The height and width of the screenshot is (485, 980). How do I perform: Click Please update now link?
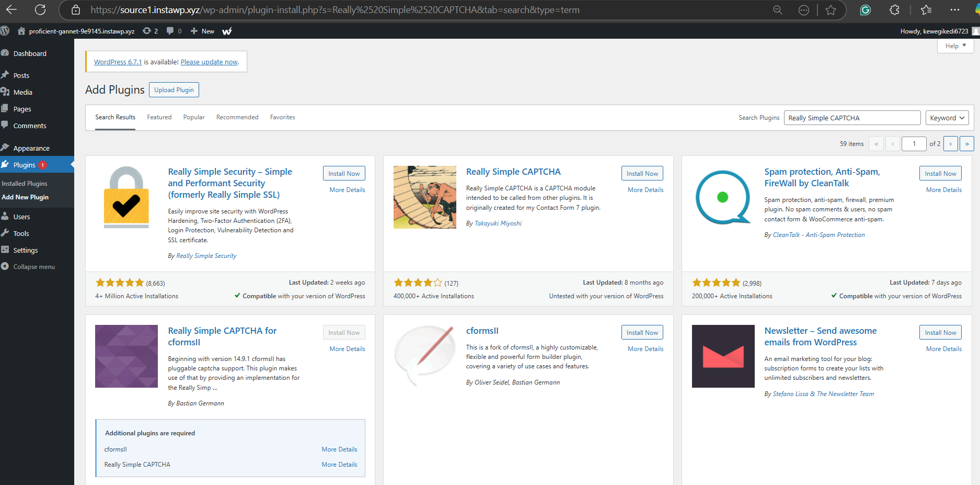[209, 62]
